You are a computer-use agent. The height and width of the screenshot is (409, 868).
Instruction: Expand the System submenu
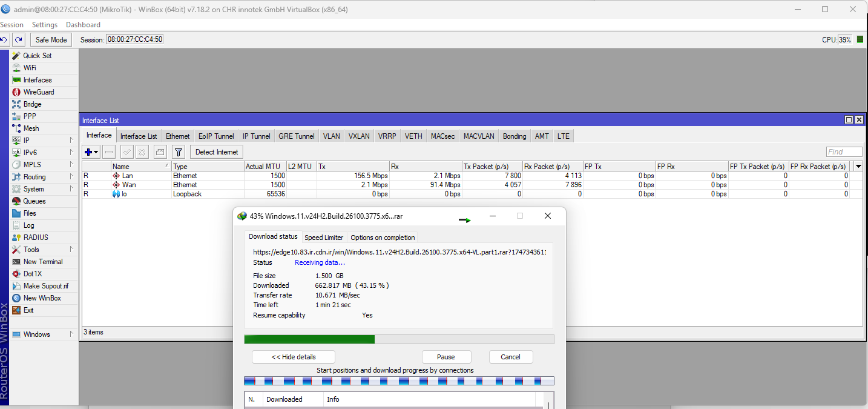pyautogui.click(x=71, y=188)
